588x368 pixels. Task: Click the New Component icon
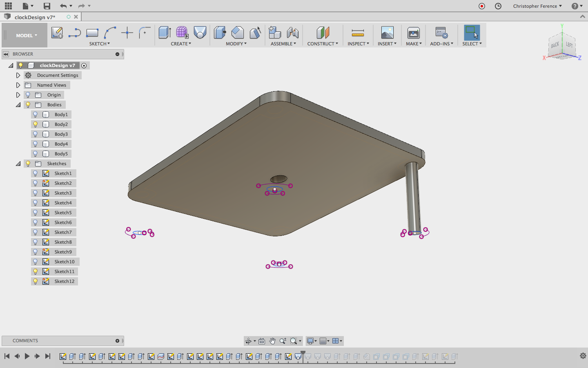tap(275, 32)
